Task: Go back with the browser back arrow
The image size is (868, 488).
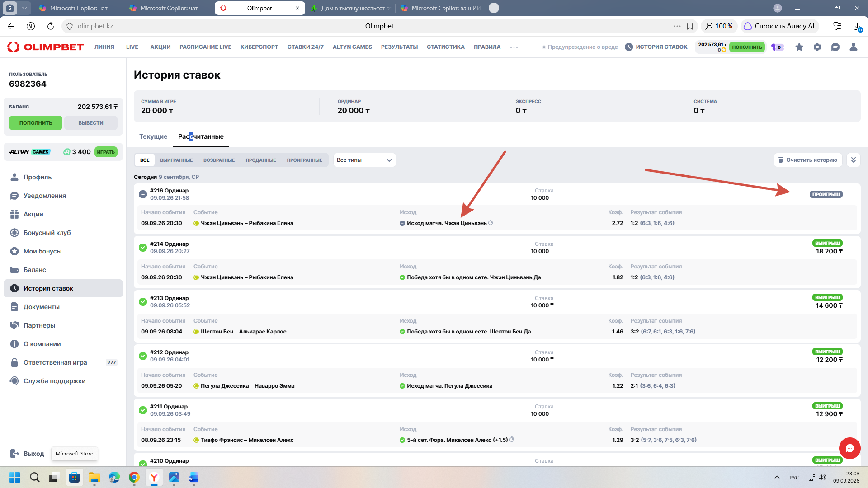Action: (x=11, y=26)
